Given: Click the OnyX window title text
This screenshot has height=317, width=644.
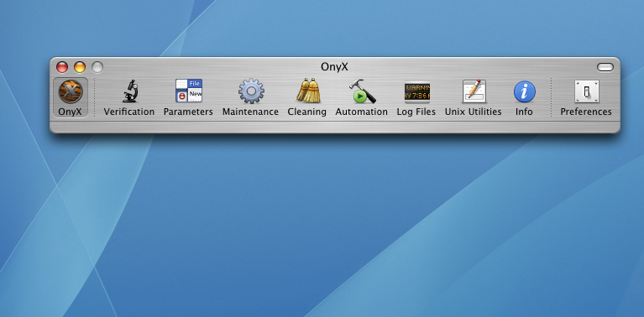Looking at the screenshot, I should coord(334,67).
